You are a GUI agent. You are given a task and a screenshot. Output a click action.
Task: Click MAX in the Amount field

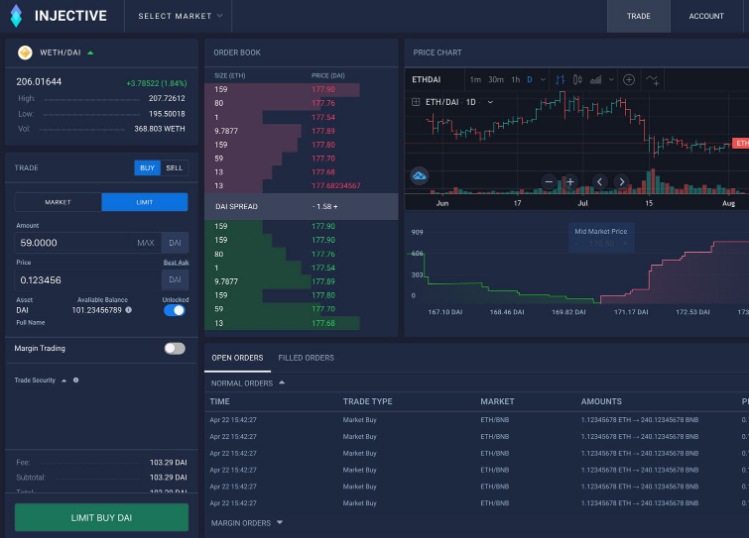point(146,243)
